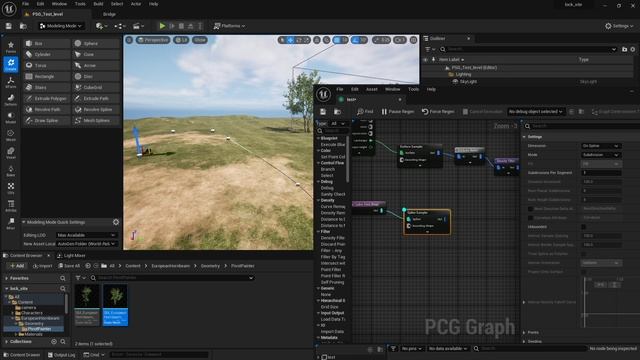Select the highlighted hornbeam asset thumbnail
This screenshot has height=360, width=640.
[116, 305]
